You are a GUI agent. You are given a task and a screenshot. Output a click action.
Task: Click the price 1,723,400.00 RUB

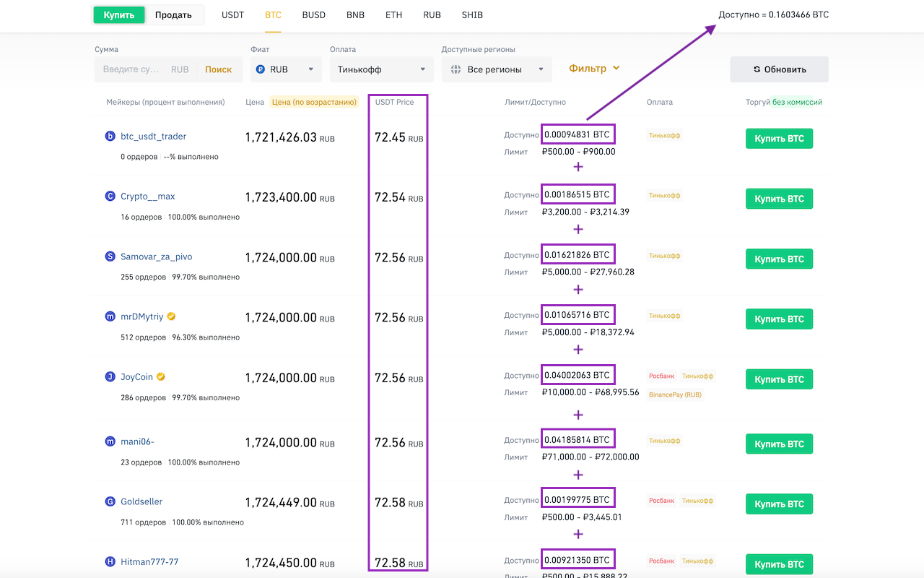pyautogui.click(x=289, y=197)
